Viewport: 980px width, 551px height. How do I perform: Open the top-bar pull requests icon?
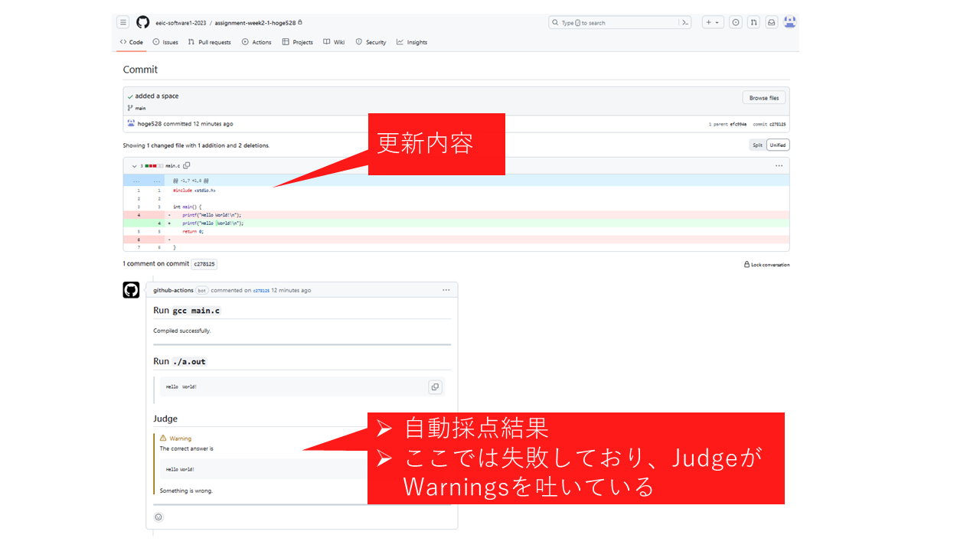(x=753, y=22)
